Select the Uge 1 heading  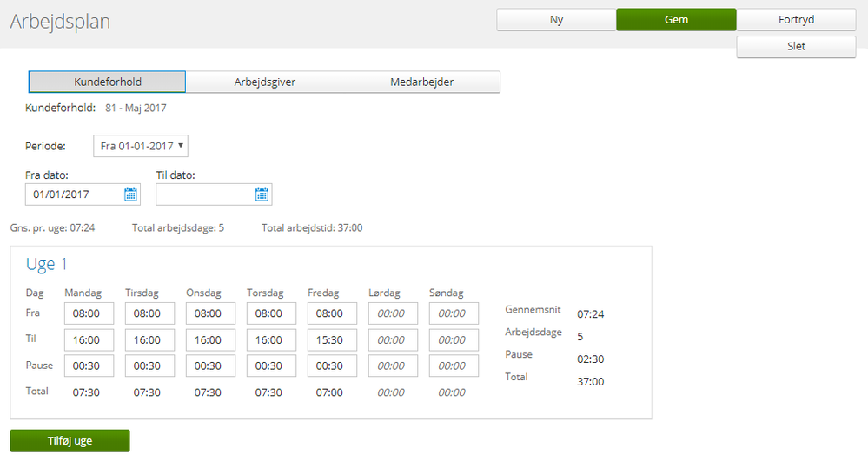coord(47,265)
